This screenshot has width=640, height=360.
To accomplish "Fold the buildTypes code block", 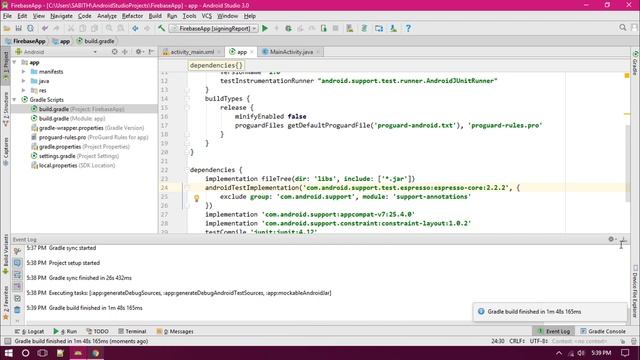I will pyautogui.click(x=187, y=98).
